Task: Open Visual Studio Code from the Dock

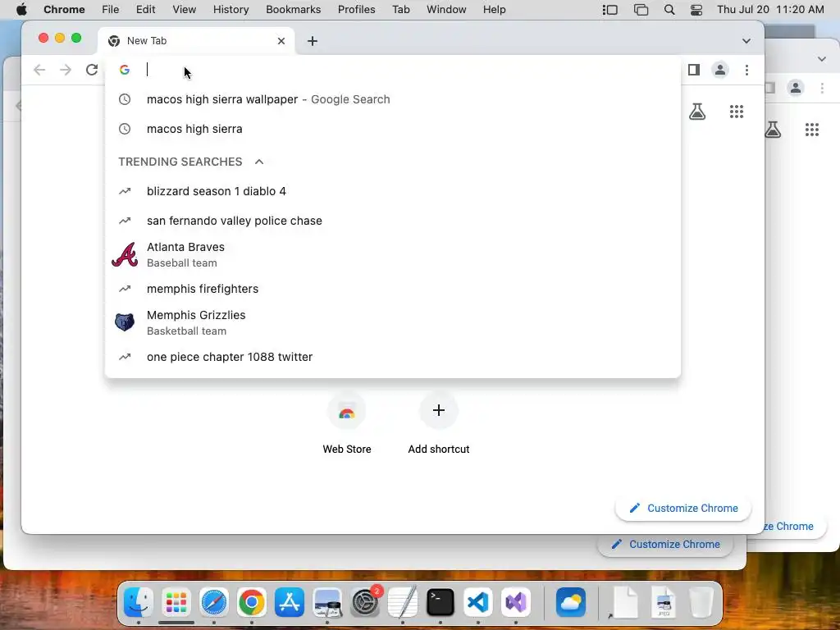Action: click(478, 602)
